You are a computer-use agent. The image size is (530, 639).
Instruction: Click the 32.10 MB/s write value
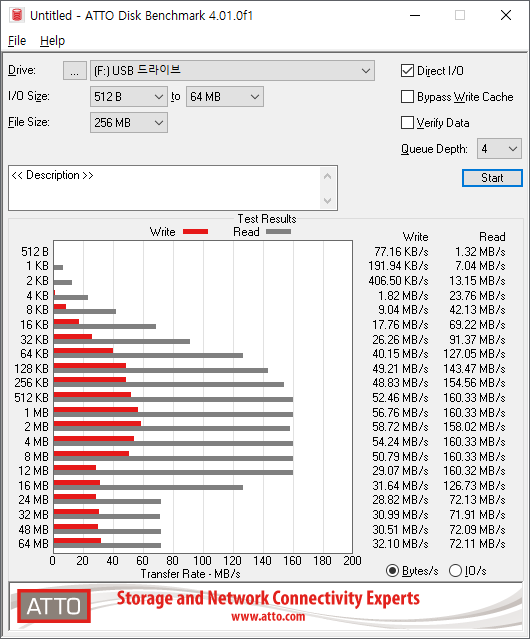coord(400,544)
